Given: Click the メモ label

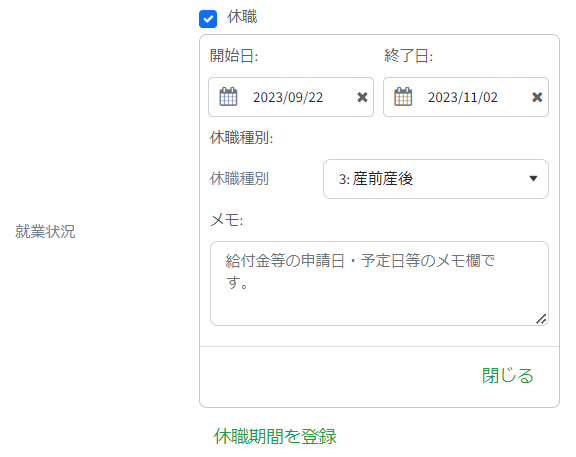Looking at the screenshot, I should pyautogui.click(x=226, y=220).
